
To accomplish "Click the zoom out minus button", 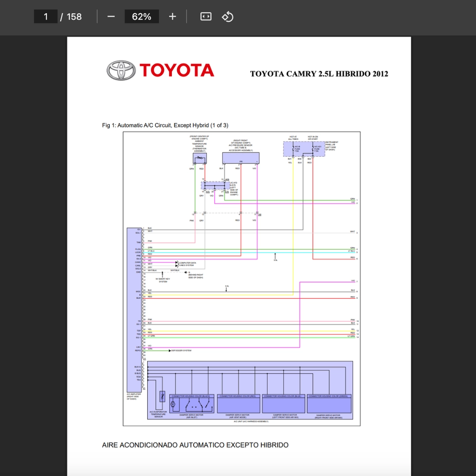I will click(111, 17).
